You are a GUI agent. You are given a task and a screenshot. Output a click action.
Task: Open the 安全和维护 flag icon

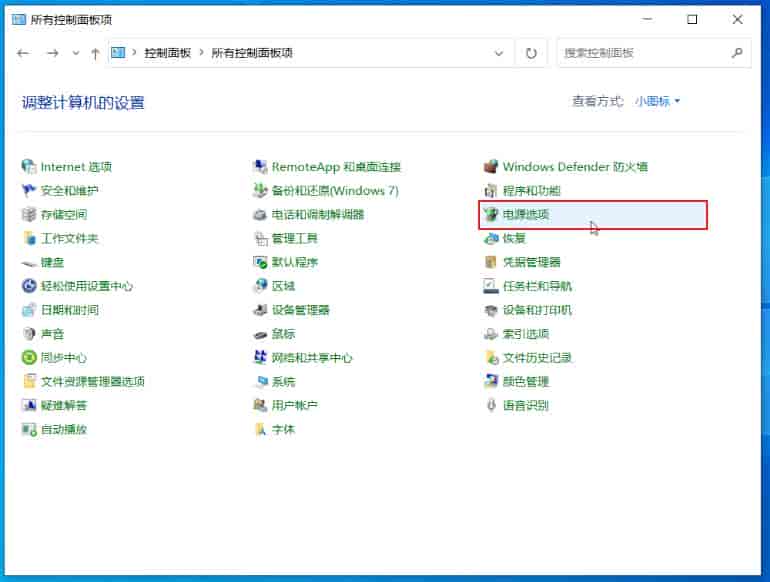(29, 191)
